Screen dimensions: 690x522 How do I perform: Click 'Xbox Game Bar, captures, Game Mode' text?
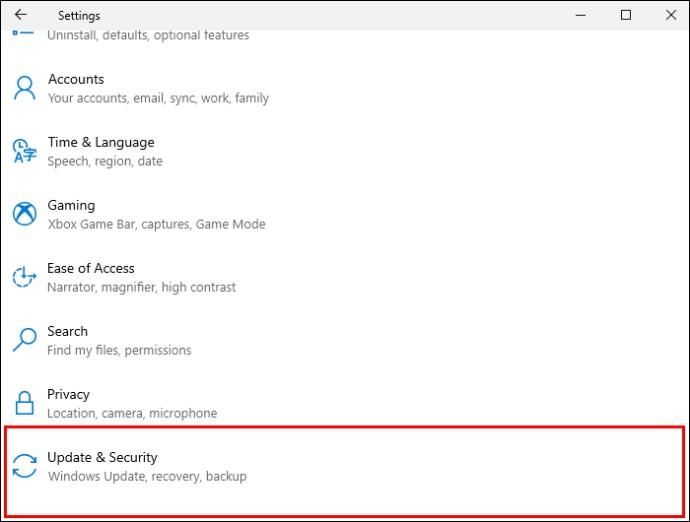tap(157, 224)
